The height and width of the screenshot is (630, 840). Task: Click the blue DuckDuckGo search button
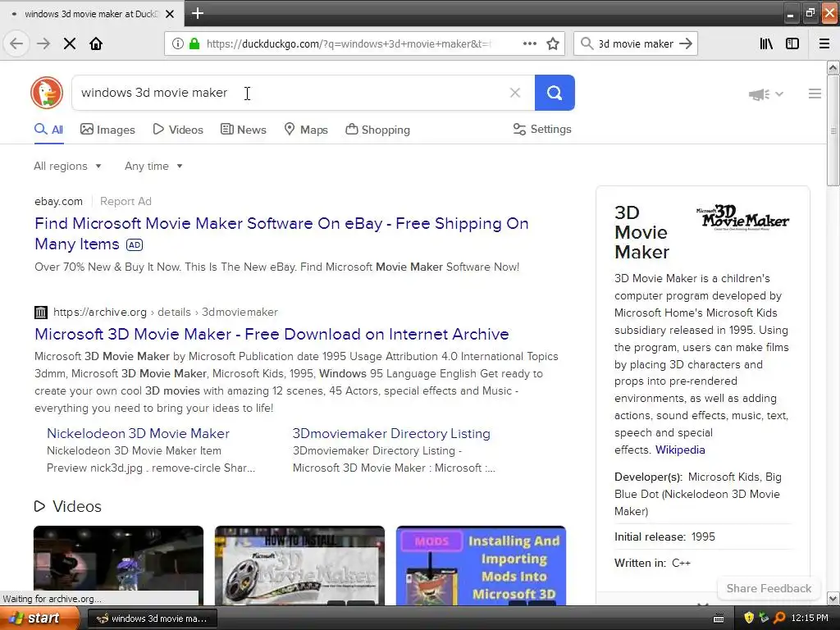tap(555, 93)
